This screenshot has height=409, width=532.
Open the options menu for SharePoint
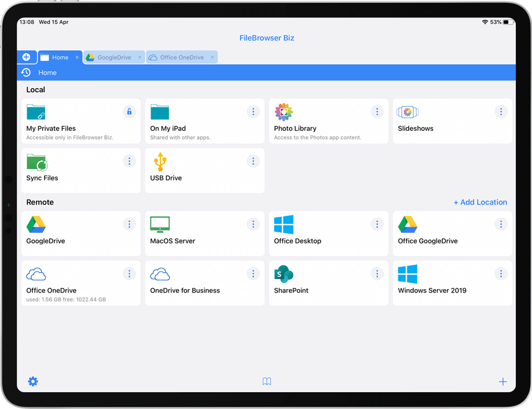pos(377,273)
